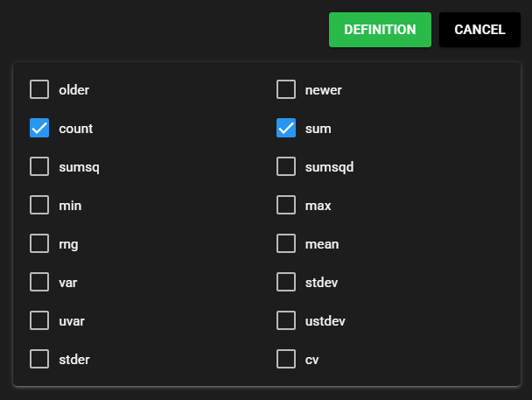Disable the sum checkbox

286,129
